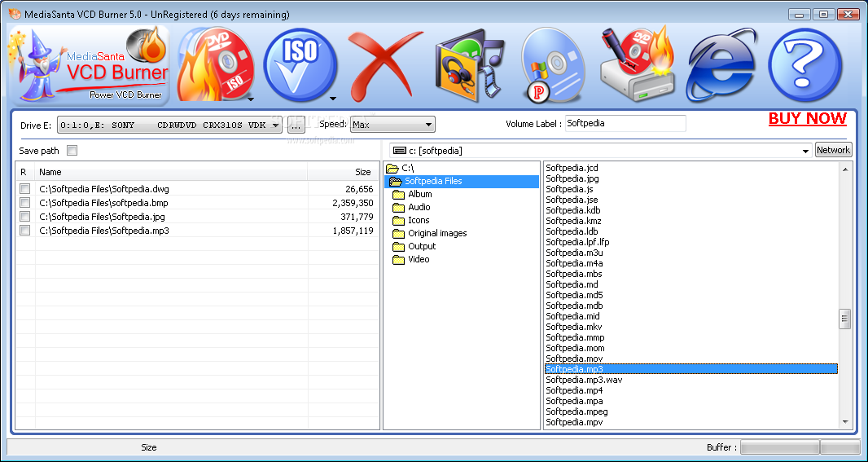Click the Network button
Screen dimensions: 868x462
click(x=833, y=150)
